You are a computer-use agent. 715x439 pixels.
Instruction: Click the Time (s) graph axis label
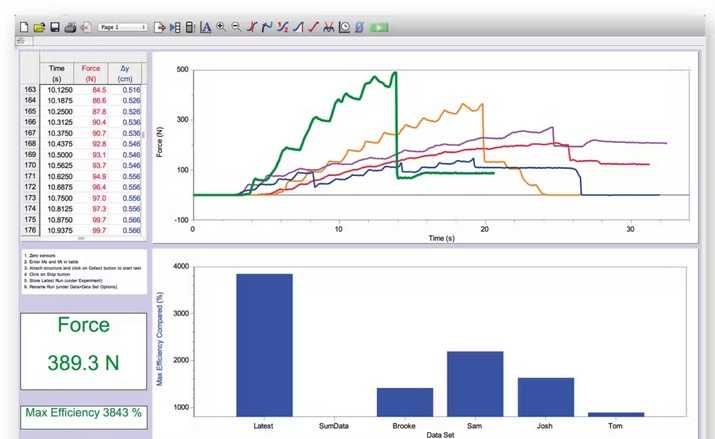pos(441,238)
